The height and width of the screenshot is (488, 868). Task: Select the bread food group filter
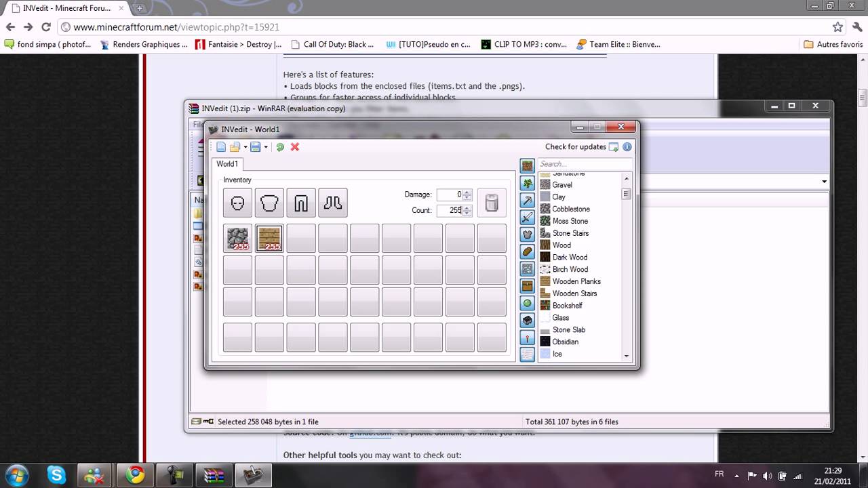pos(528,251)
